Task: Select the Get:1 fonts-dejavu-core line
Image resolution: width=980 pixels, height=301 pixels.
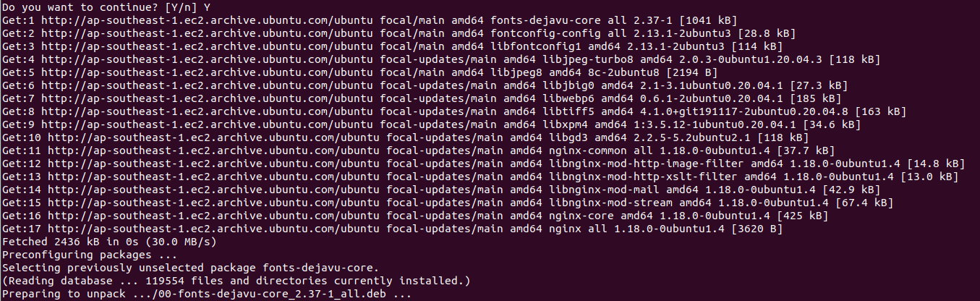Action: coord(368,20)
